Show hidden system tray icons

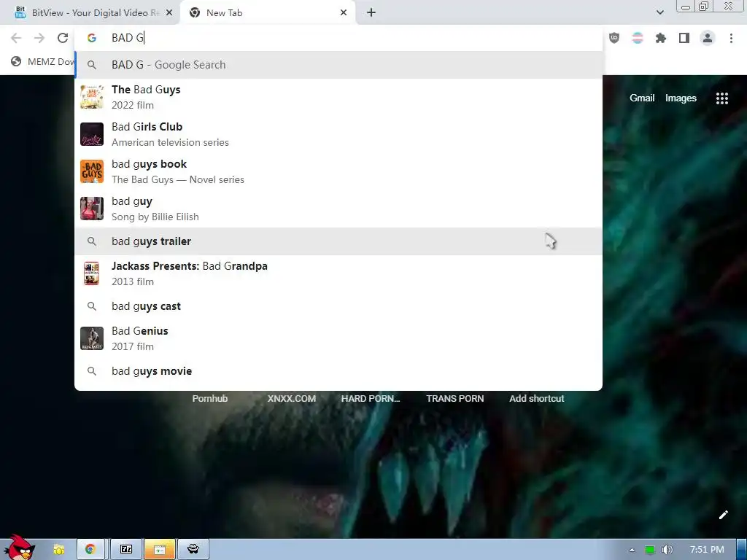point(632,550)
